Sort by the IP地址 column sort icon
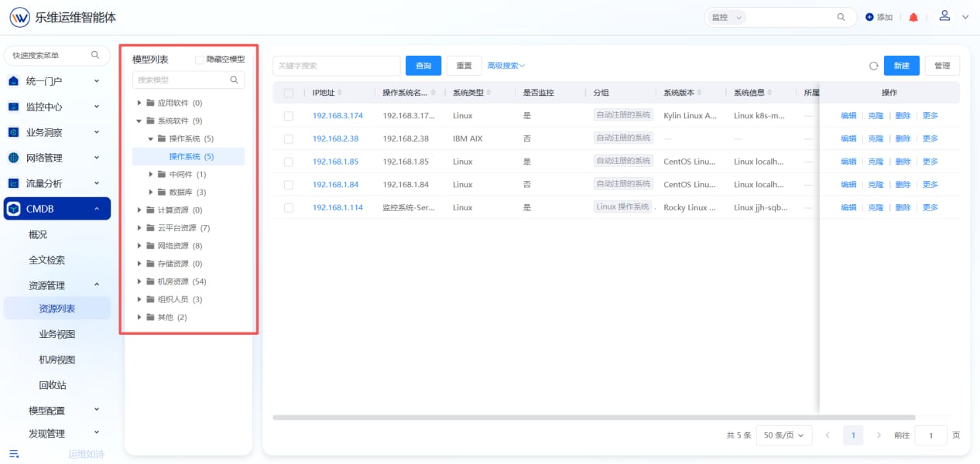980x464 pixels. tap(341, 93)
